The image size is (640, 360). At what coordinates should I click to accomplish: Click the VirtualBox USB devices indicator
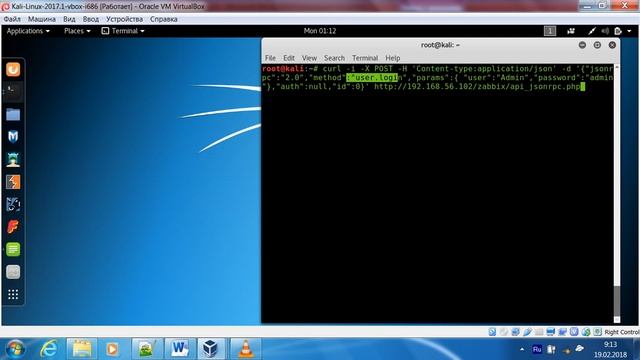point(527,332)
